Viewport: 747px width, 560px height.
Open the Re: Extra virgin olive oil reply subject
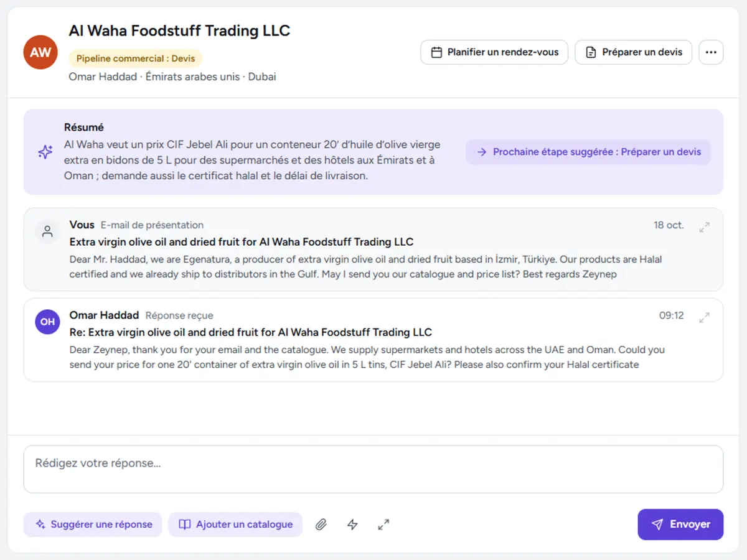click(251, 332)
